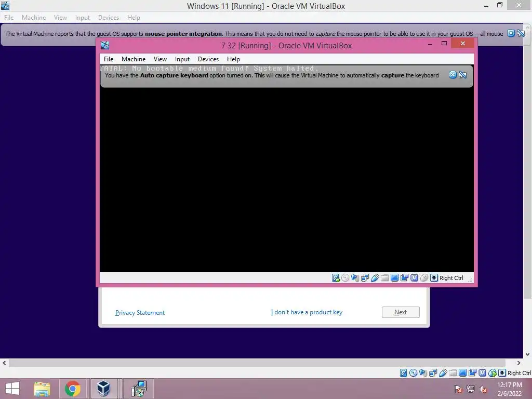Viewport: 532px width, 399px height.
Task: Open File Explorer from the taskbar
Action: pos(42,389)
